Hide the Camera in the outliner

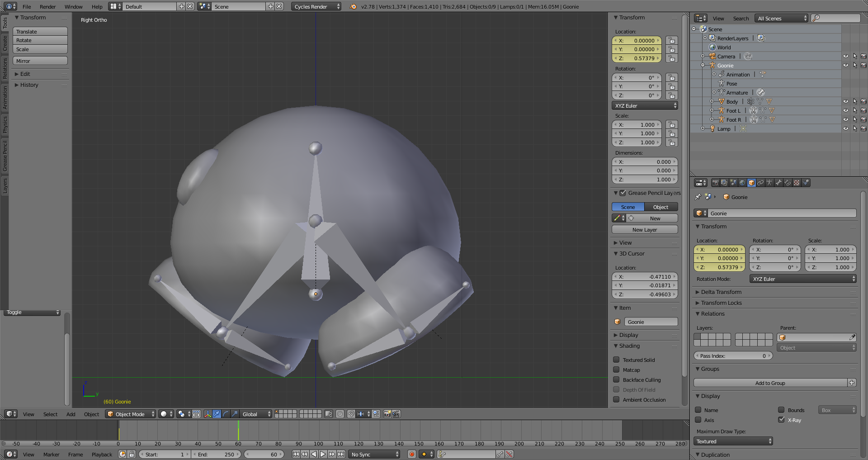(845, 57)
